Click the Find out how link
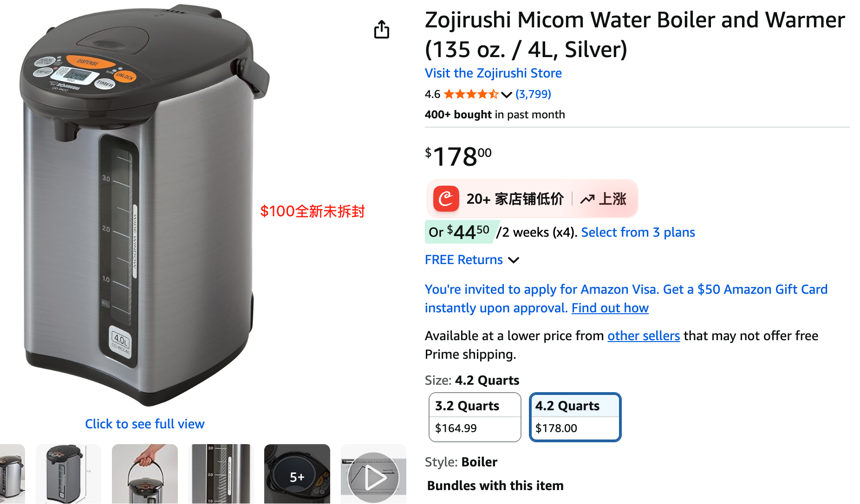860x504 pixels. 610,308
